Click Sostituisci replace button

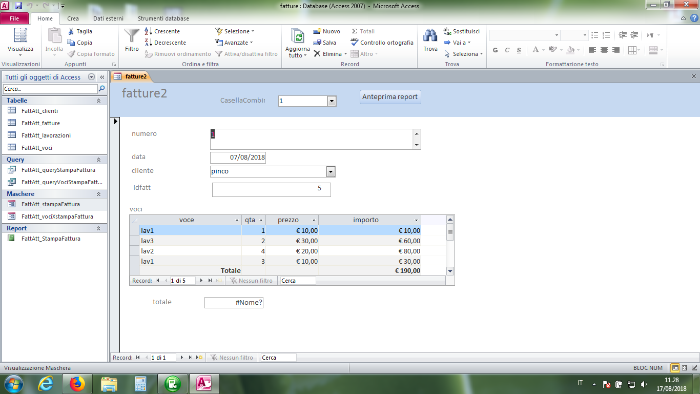tap(462, 31)
